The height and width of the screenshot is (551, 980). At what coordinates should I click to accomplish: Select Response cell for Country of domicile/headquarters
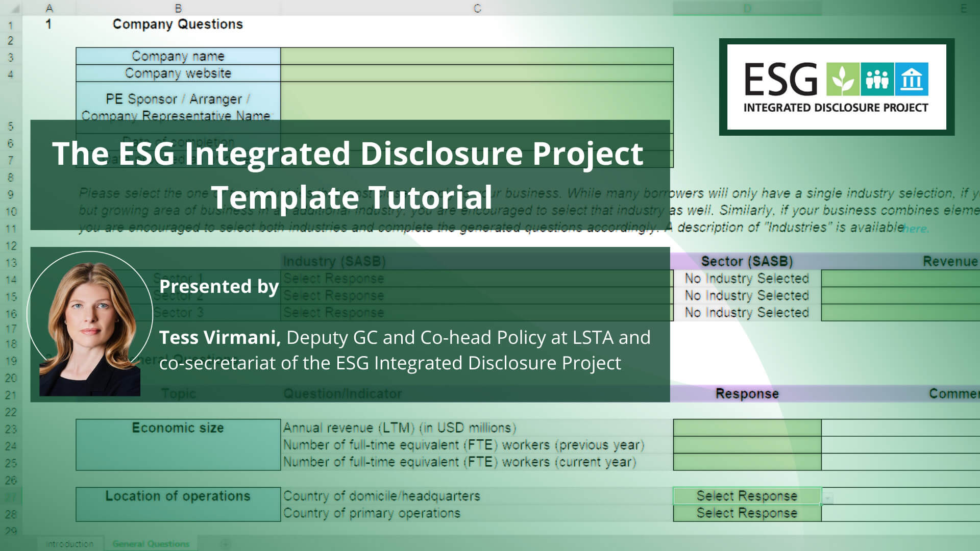tap(747, 496)
